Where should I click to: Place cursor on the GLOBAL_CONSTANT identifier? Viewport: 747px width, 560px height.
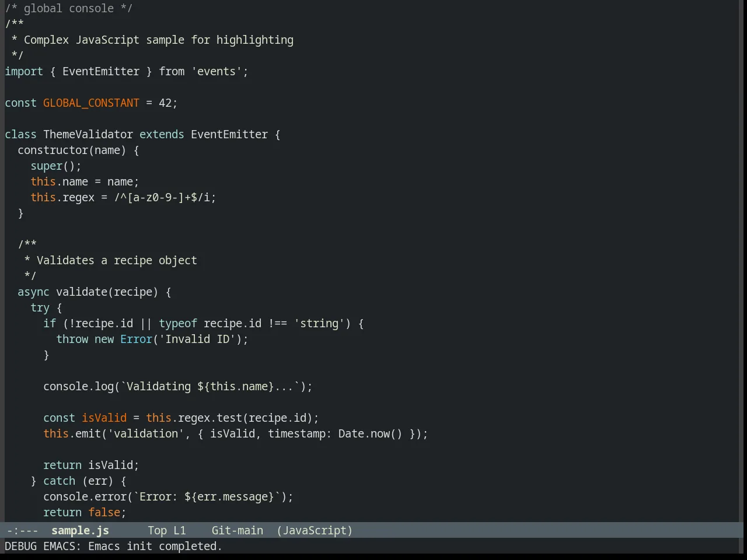click(91, 103)
